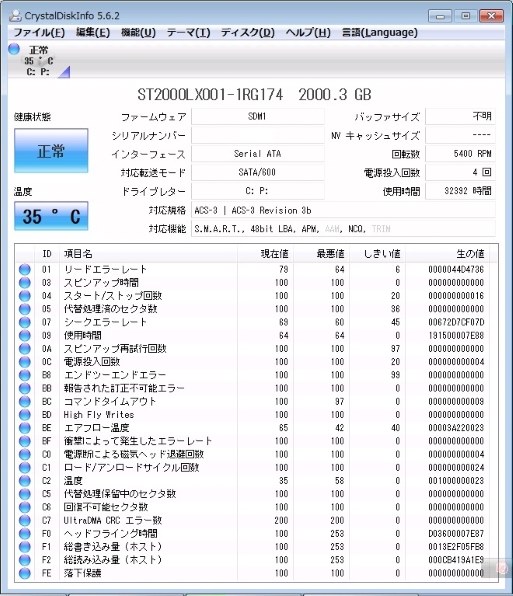Click status orb for スピンアップ再試行回数 row

25,349
